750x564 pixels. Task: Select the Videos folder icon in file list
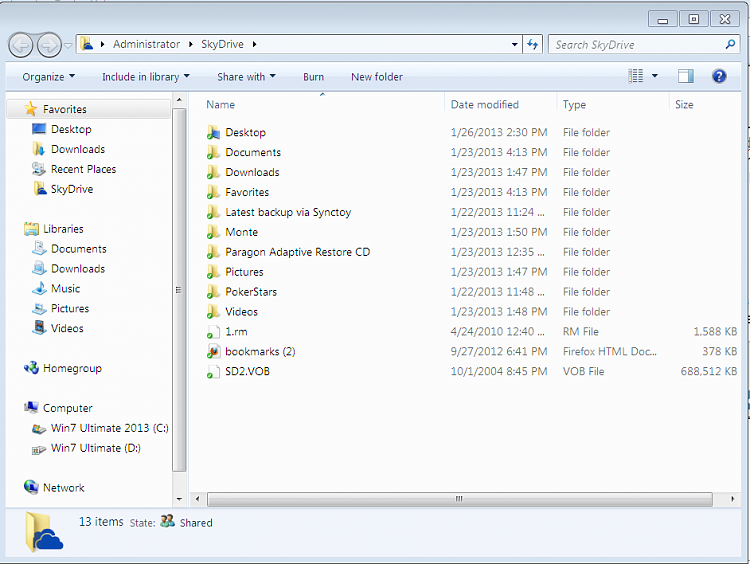click(213, 312)
